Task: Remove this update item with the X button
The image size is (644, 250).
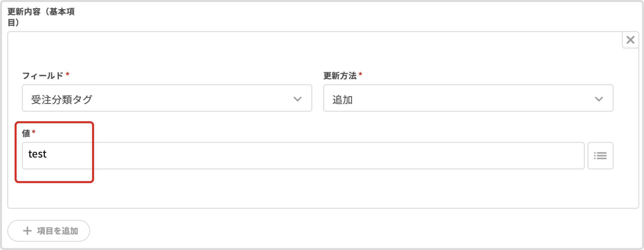Action: click(x=630, y=40)
